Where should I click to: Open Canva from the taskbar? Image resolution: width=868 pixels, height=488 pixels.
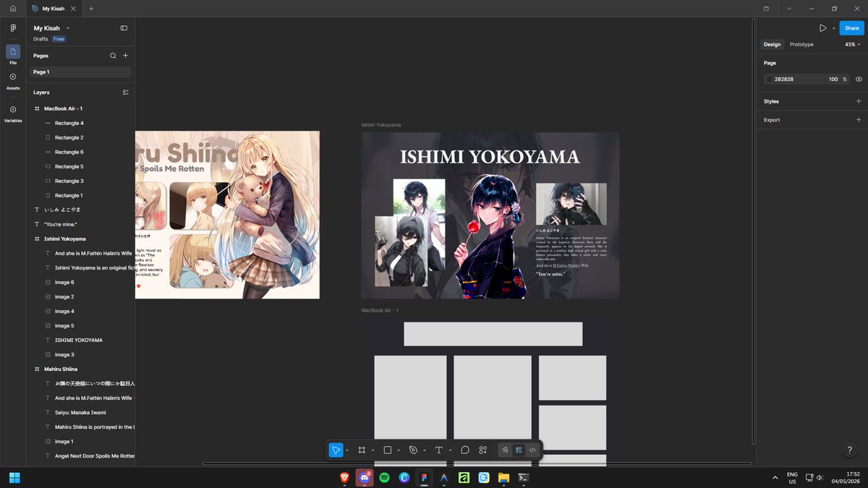[404, 478]
